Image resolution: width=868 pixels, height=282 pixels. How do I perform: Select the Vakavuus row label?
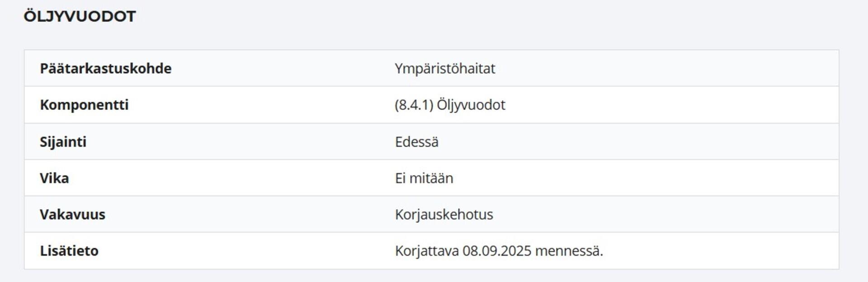[x=72, y=214]
